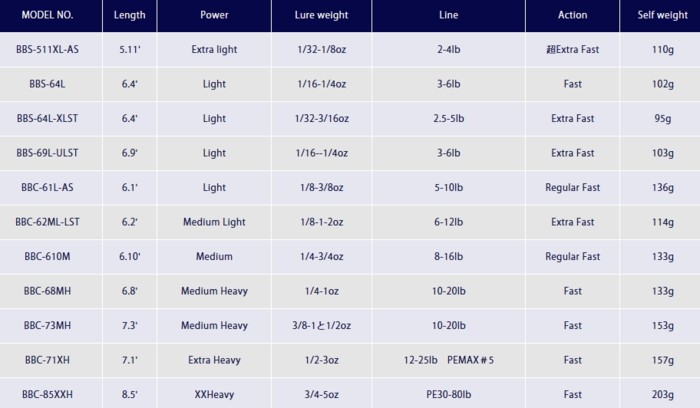Image resolution: width=700 pixels, height=408 pixels.
Task: Select model BBC-62ML-LST in the table
Action: click(51, 222)
